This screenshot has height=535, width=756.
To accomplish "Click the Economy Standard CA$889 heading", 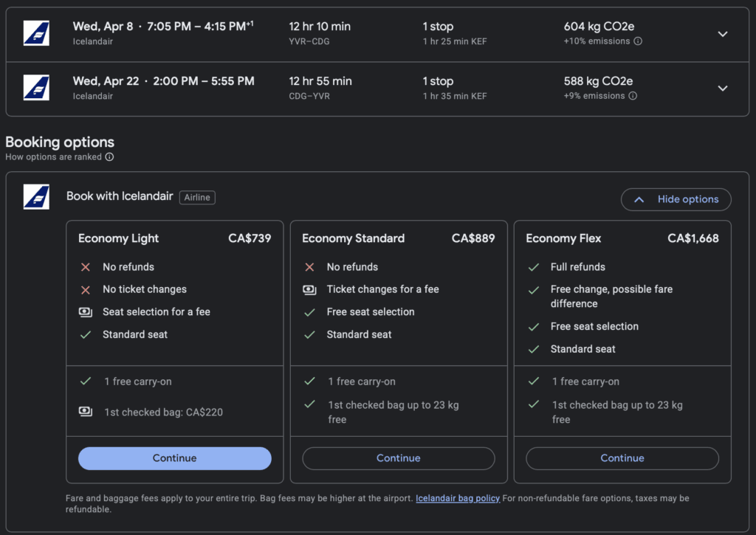I will coord(398,238).
